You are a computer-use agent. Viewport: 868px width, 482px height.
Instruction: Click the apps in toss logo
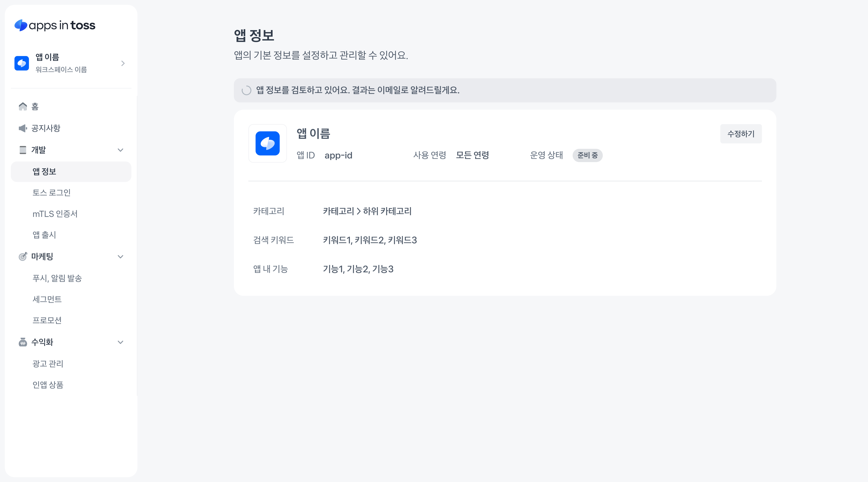click(x=55, y=25)
